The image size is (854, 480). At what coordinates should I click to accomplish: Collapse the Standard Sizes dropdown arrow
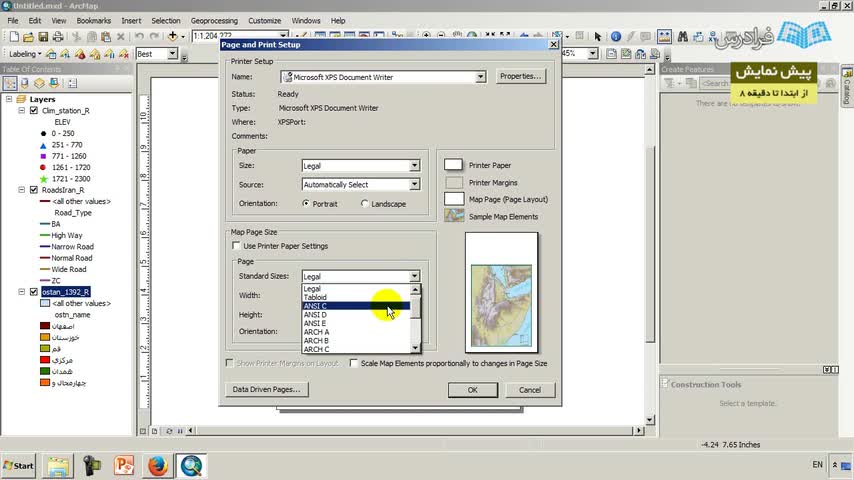(x=414, y=276)
